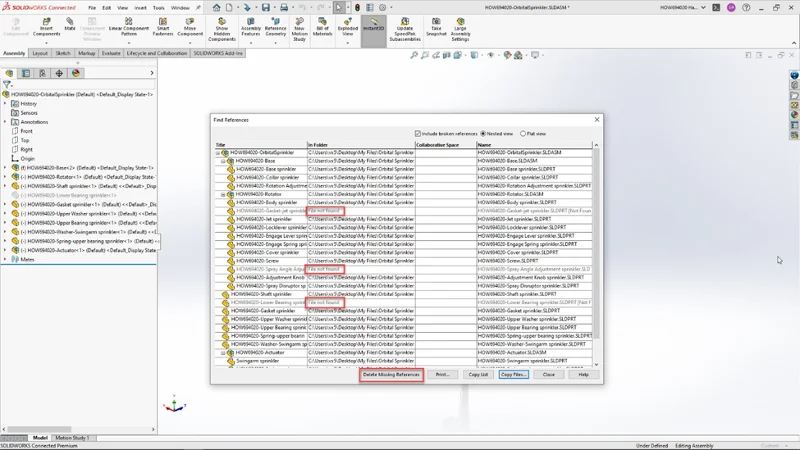Expand the History node in feature tree

[x=5, y=104]
